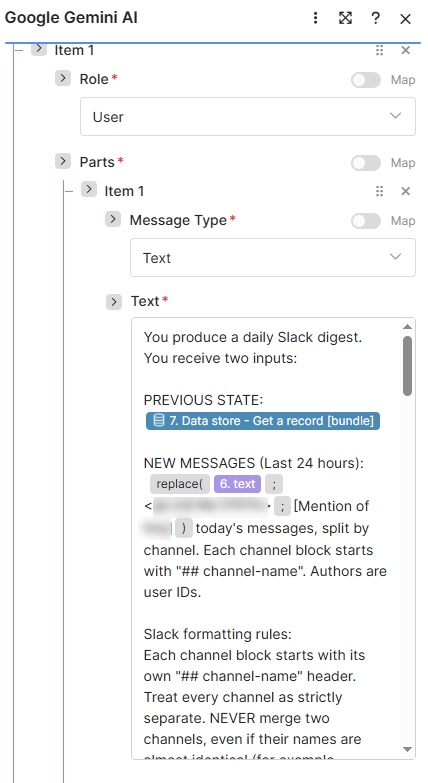The height and width of the screenshot is (783, 428).
Task: Expand the chevron next to Message Type
Action: tap(113, 219)
